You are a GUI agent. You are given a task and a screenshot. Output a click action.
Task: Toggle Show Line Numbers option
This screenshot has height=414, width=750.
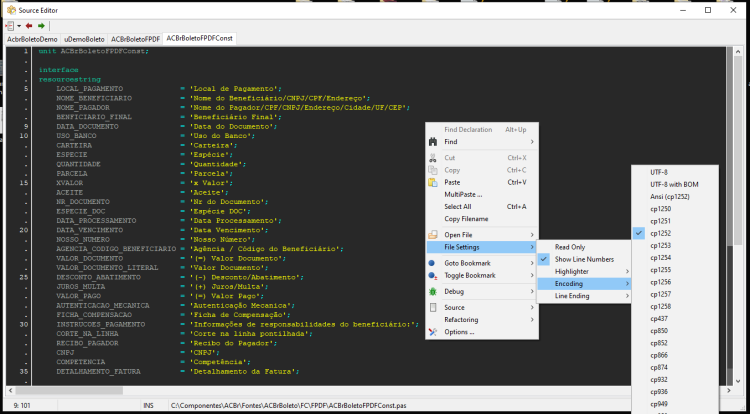584,260
